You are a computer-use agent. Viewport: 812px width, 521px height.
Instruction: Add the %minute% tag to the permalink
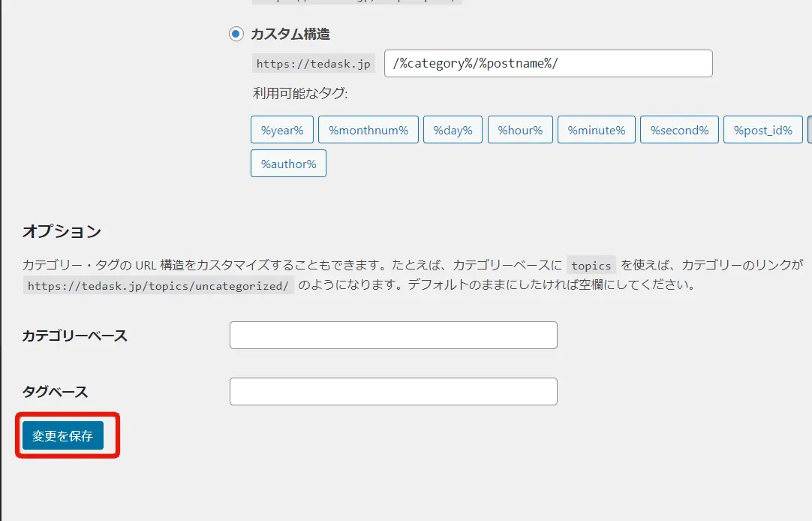(x=596, y=129)
